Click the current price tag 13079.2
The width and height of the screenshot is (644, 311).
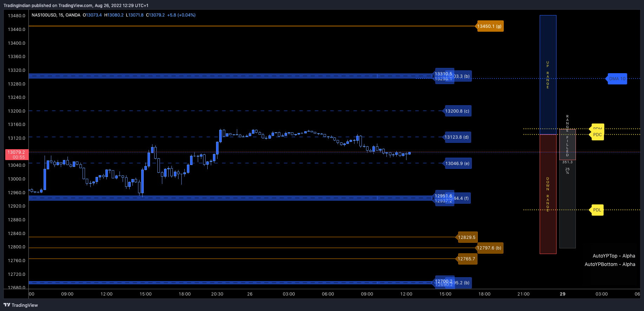17,155
